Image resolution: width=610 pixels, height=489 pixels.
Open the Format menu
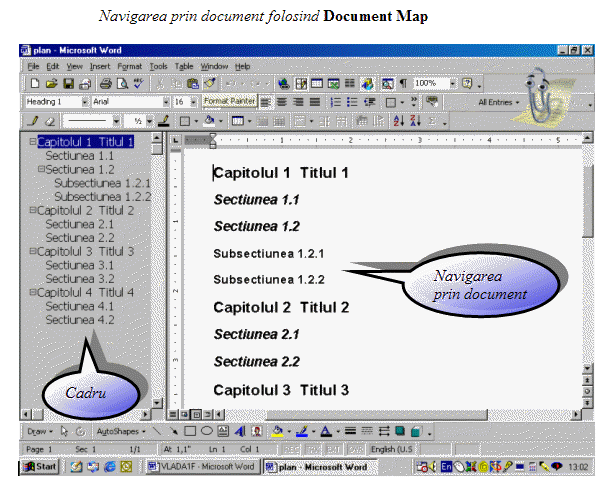[x=130, y=67]
